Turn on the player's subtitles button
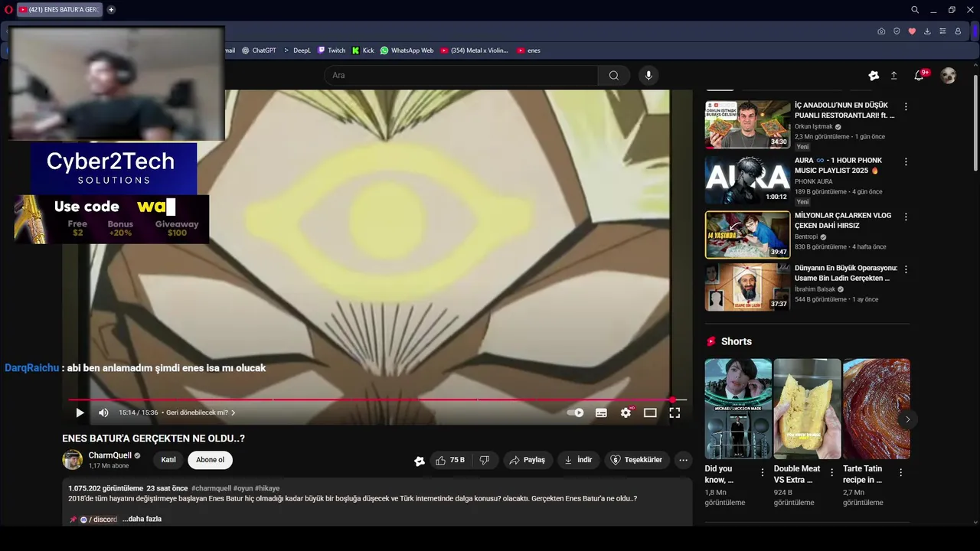Viewport: 980px width, 551px height. (601, 412)
